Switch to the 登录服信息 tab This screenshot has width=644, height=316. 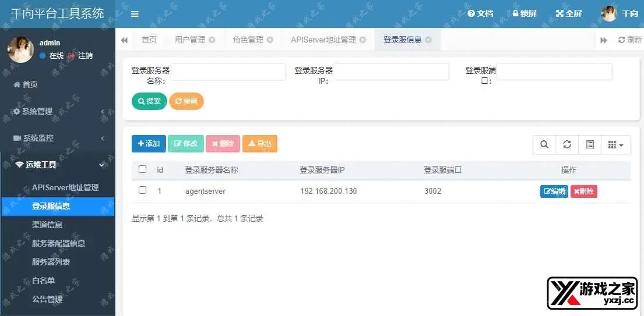403,40
